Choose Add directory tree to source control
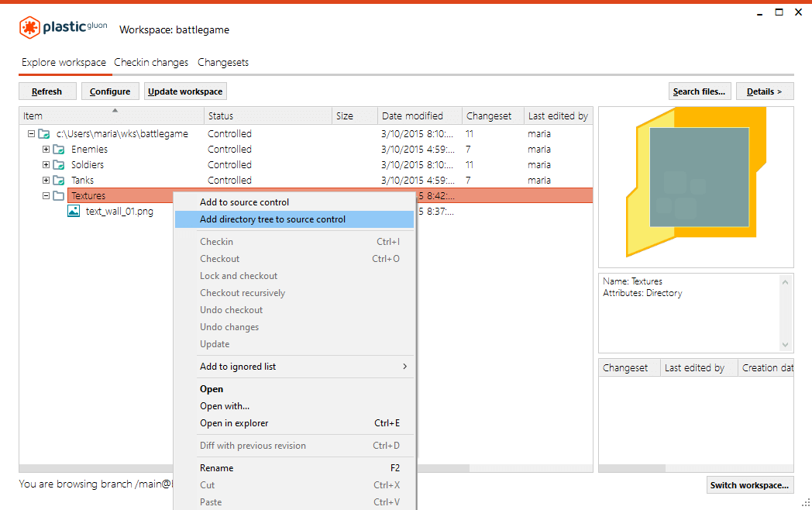Screen dimensions: 812x510 coord(294,219)
